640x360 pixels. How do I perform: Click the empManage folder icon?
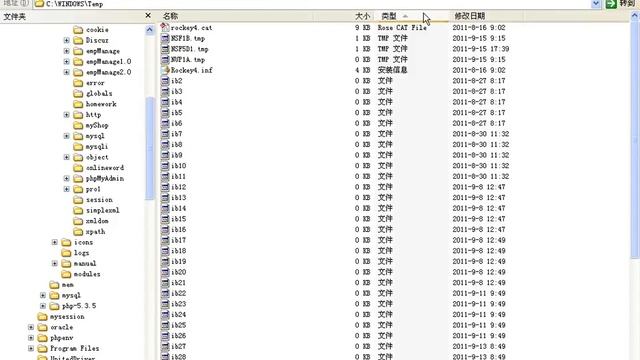pos(78,51)
